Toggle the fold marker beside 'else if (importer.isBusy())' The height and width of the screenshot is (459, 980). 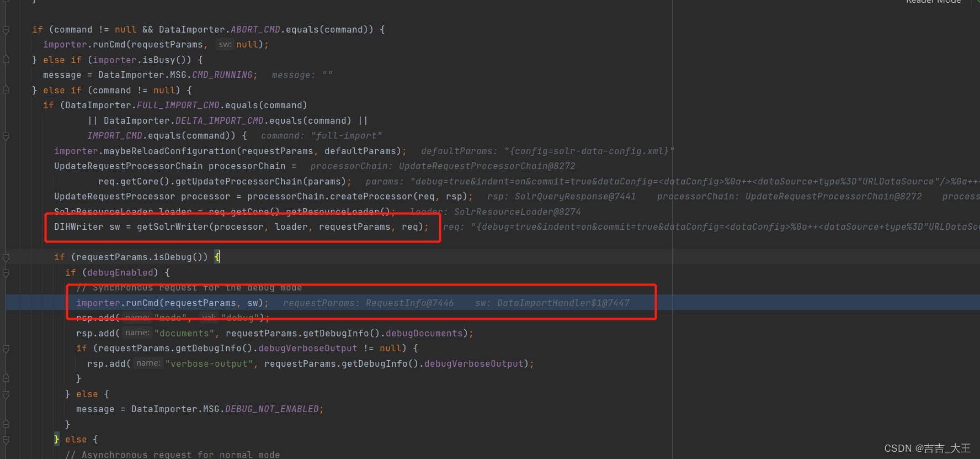click(x=6, y=60)
